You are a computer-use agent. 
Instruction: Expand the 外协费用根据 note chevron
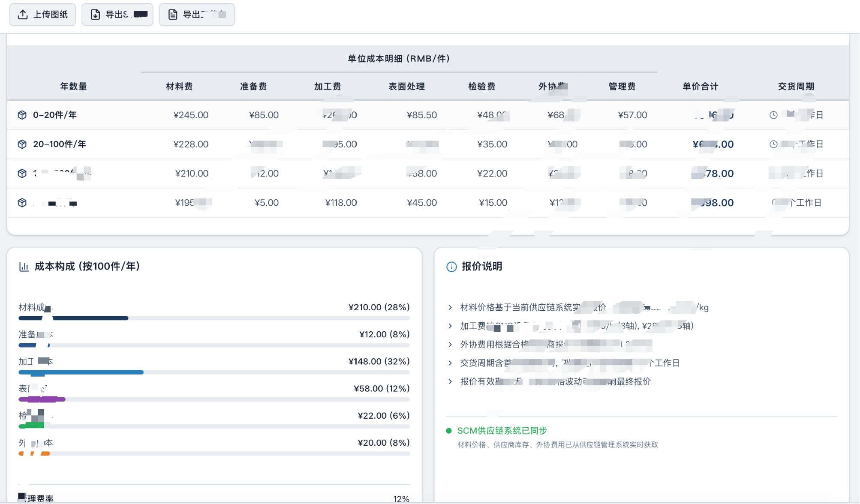(x=450, y=344)
